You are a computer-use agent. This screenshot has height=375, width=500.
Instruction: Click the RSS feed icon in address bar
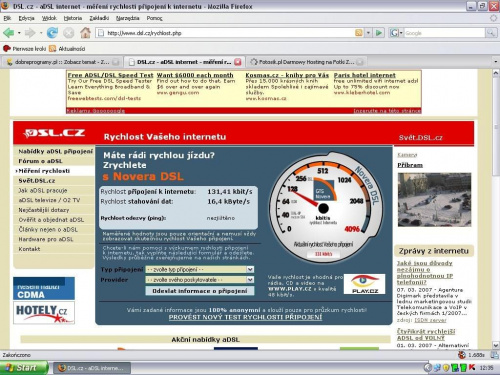tap(359, 33)
